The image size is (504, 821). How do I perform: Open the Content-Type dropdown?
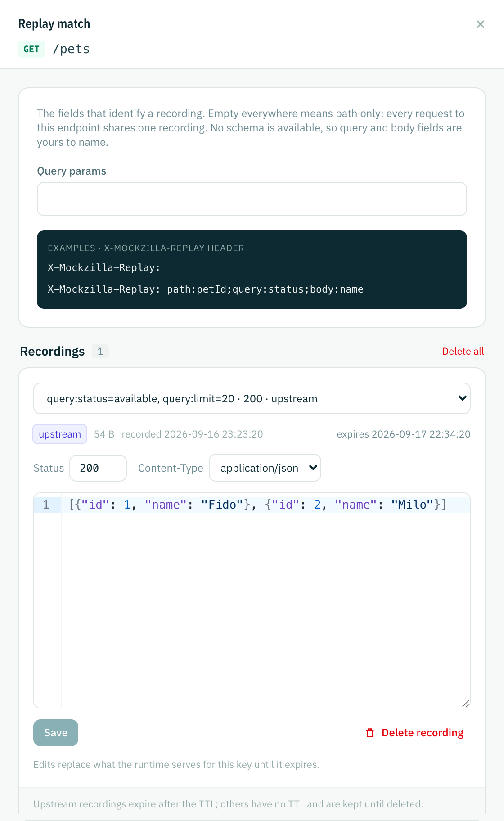(265, 468)
